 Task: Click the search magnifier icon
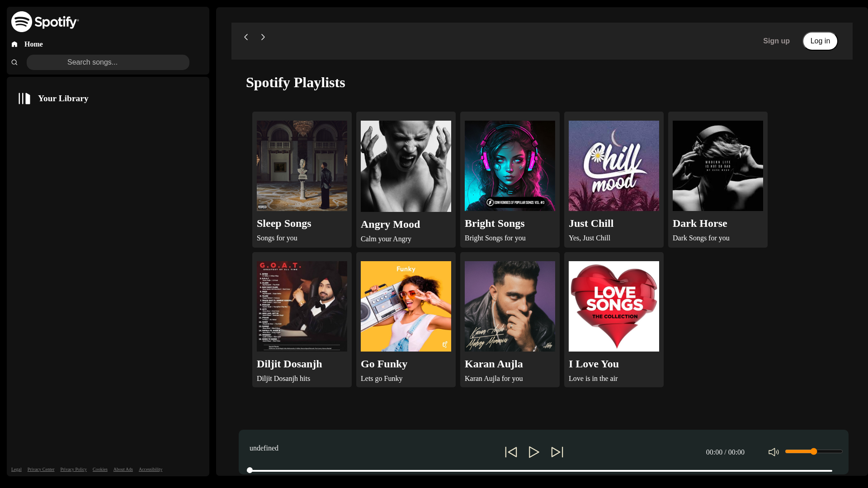point(14,62)
